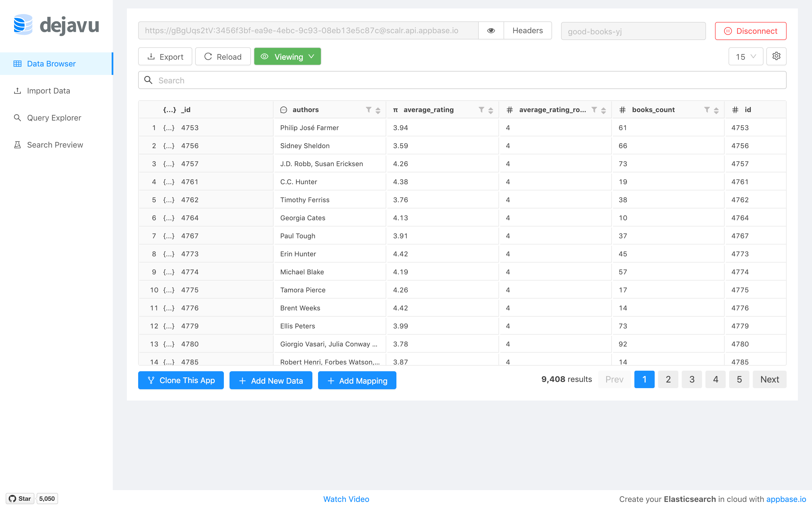Click the Search input field
The width and height of the screenshot is (812, 507).
click(x=462, y=81)
